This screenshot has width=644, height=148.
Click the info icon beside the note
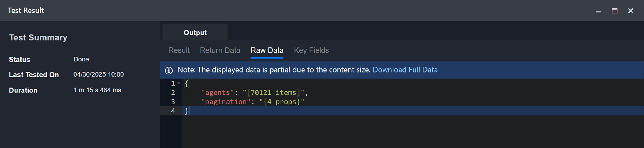pos(169,70)
